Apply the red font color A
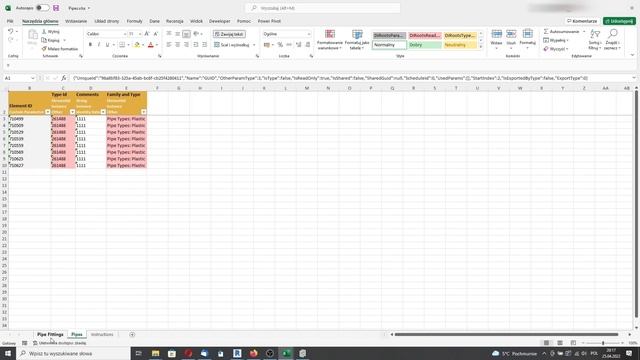 [150, 44]
